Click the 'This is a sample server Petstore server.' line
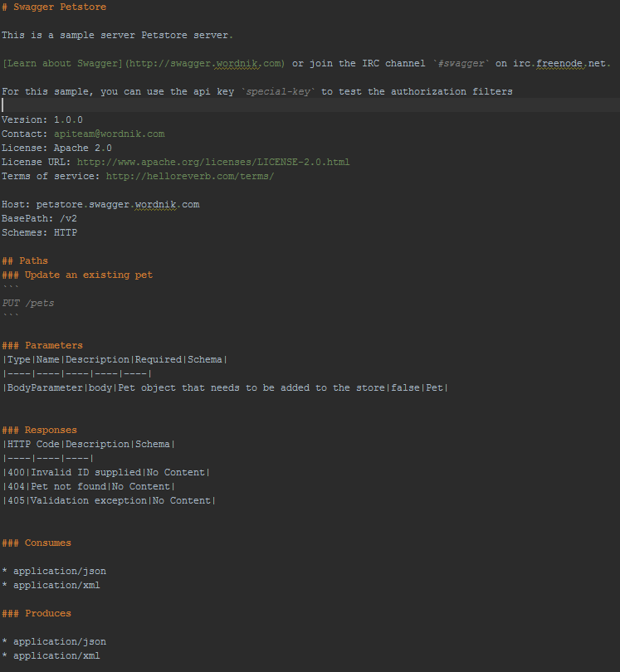 coord(117,35)
